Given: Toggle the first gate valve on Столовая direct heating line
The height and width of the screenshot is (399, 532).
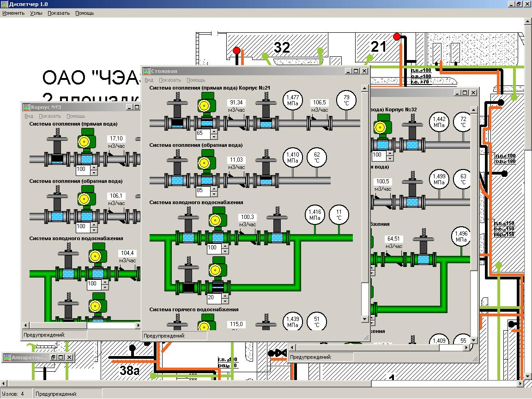Looking at the screenshot, I should 177,123.
